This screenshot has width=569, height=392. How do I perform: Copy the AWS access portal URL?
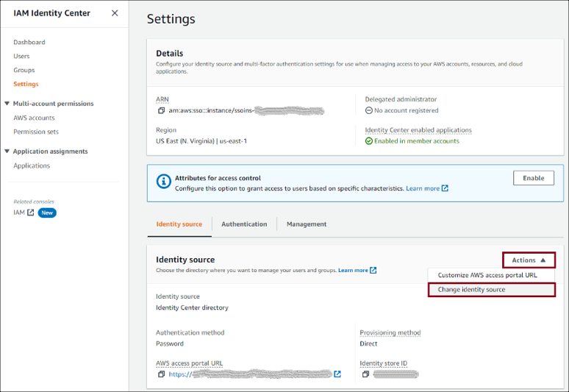point(161,374)
